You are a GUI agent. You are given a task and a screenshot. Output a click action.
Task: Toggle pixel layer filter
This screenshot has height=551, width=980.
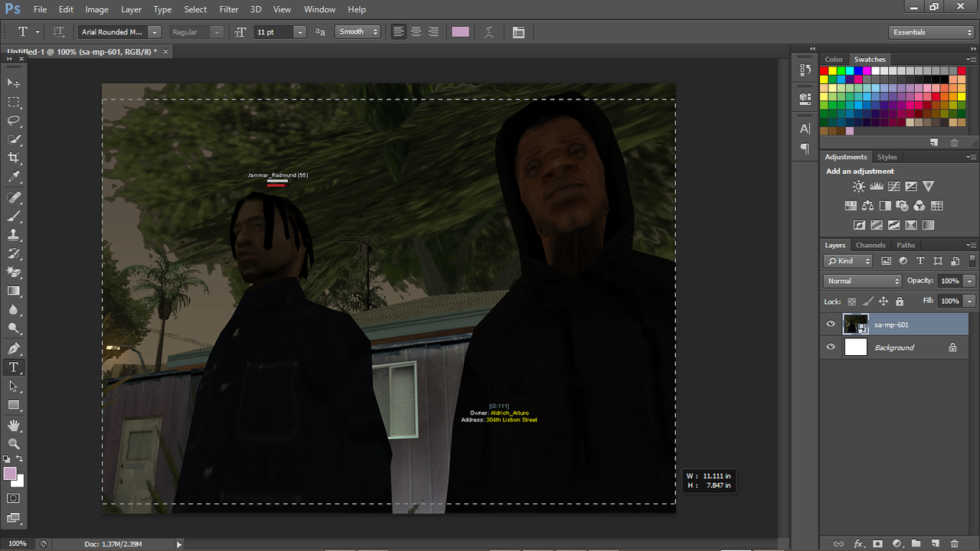[887, 261]
